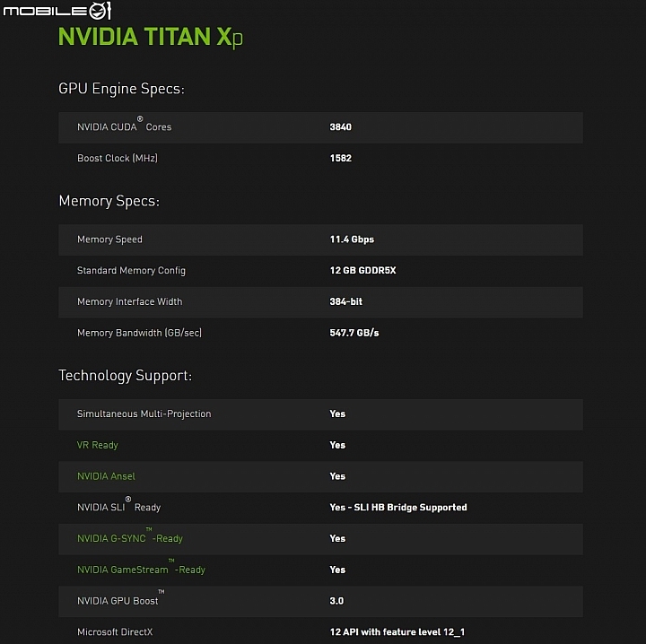Screen dimensions: 646x644
Task: Select 12 API with feature level 12_1
Action: [397, 632]
